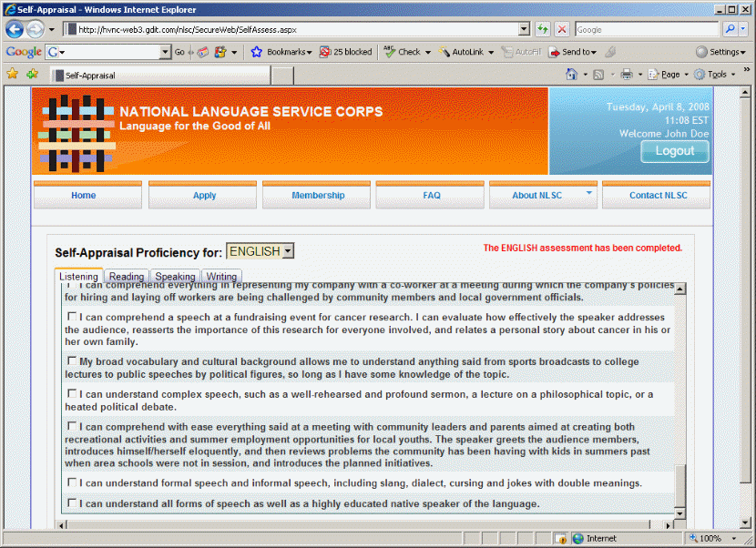Viewport: 756px width, 548px height.
Task: Select the Self-Appraisal browser tab
Action: tap(160, 76)
